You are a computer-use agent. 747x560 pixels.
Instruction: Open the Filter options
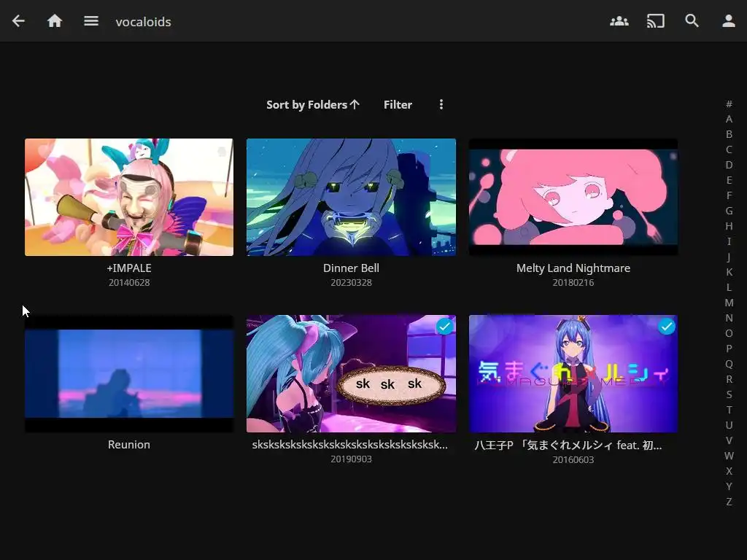pos(398,105)
